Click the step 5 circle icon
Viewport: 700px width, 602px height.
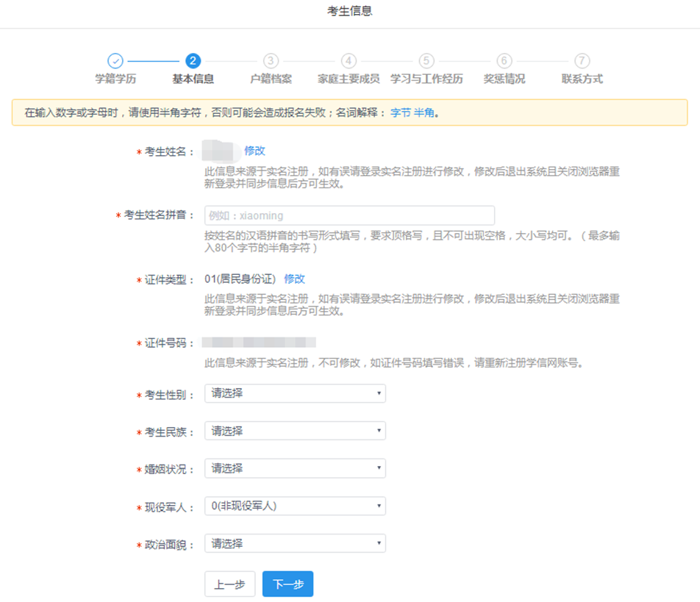coord(426,61)
